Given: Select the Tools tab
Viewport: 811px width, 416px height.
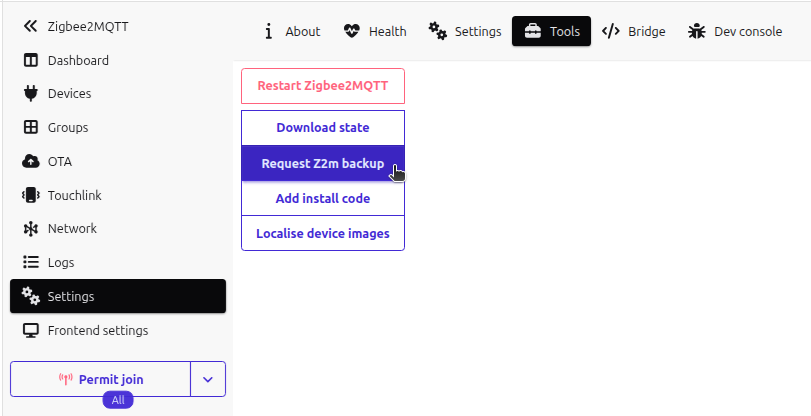Looking at the screenshot, I should click(551, 32).
